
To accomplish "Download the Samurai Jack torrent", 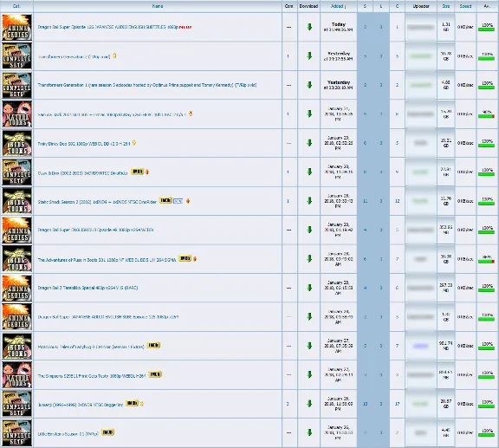I will click(309, 114).
